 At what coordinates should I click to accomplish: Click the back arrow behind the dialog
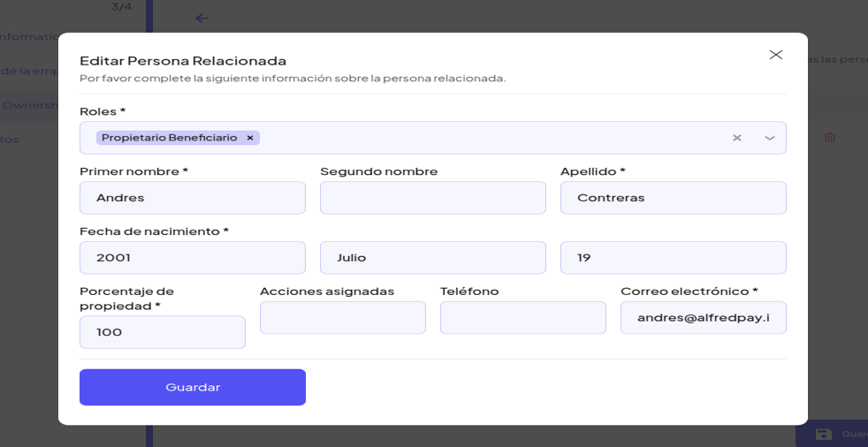202,19
